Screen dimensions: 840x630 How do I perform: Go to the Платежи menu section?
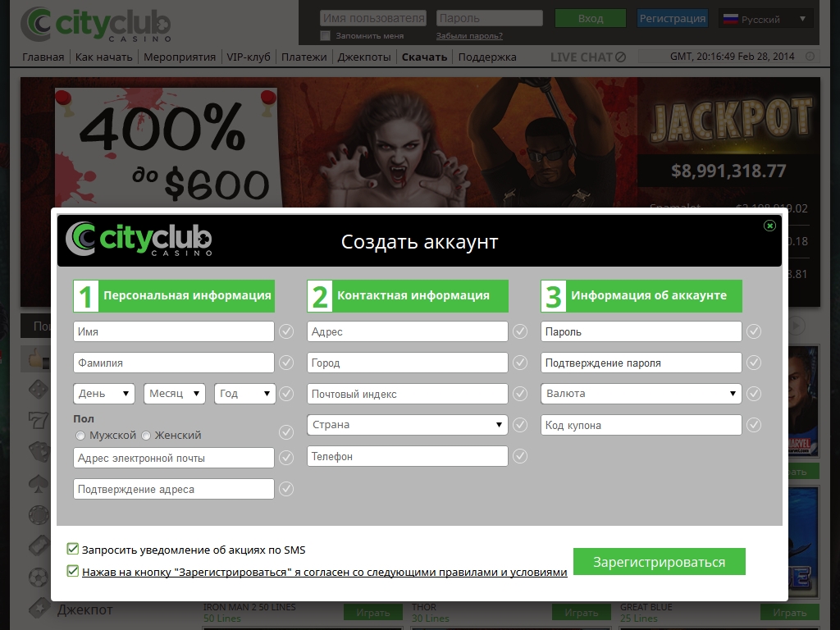pos(304,57)
